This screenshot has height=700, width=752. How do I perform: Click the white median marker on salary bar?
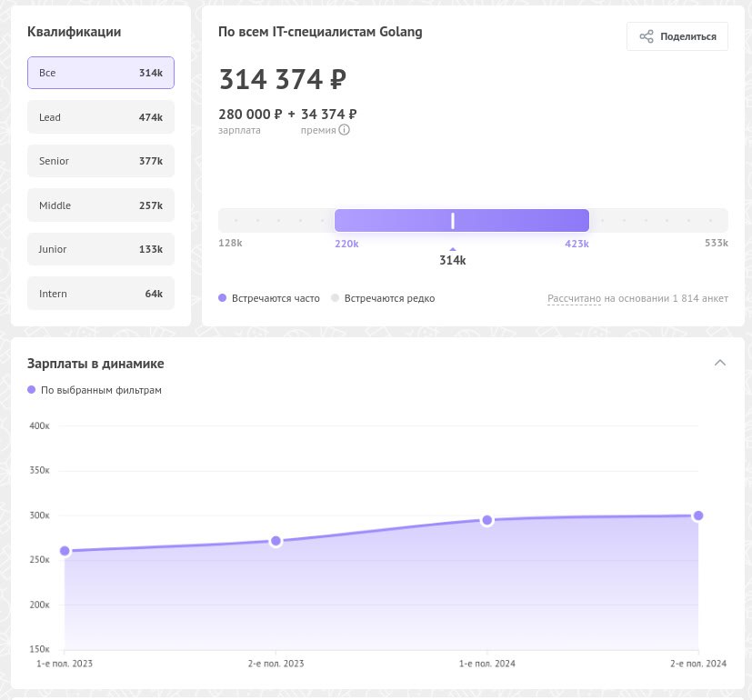(x=453, y=221)
